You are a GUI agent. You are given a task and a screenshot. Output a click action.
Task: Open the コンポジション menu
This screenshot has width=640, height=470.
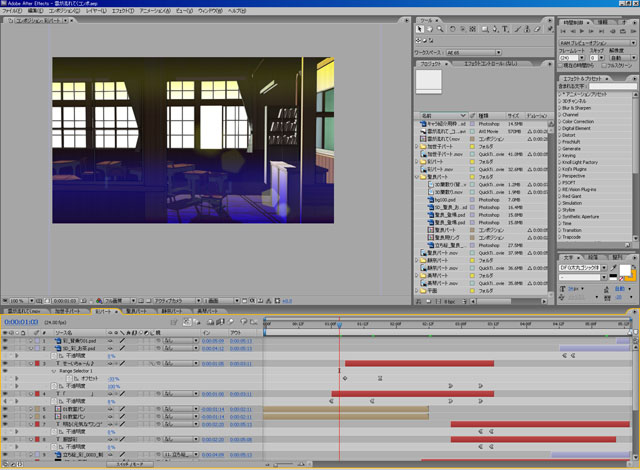(64, 11)
